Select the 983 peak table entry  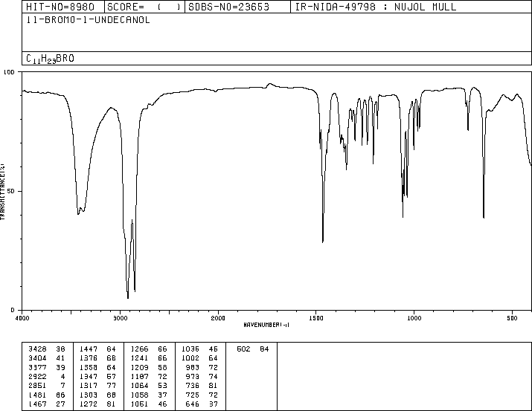coord(202,367)
